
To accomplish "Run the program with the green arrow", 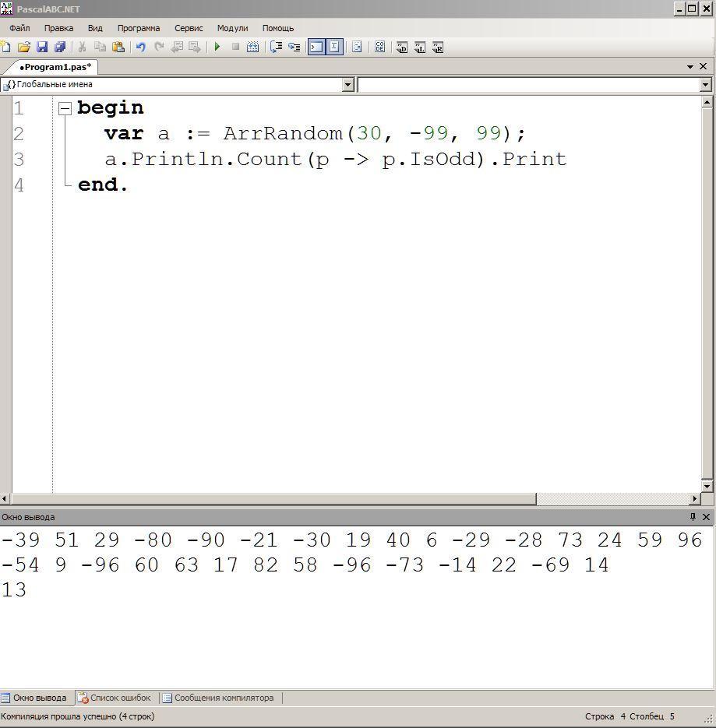I will [217, 47].
